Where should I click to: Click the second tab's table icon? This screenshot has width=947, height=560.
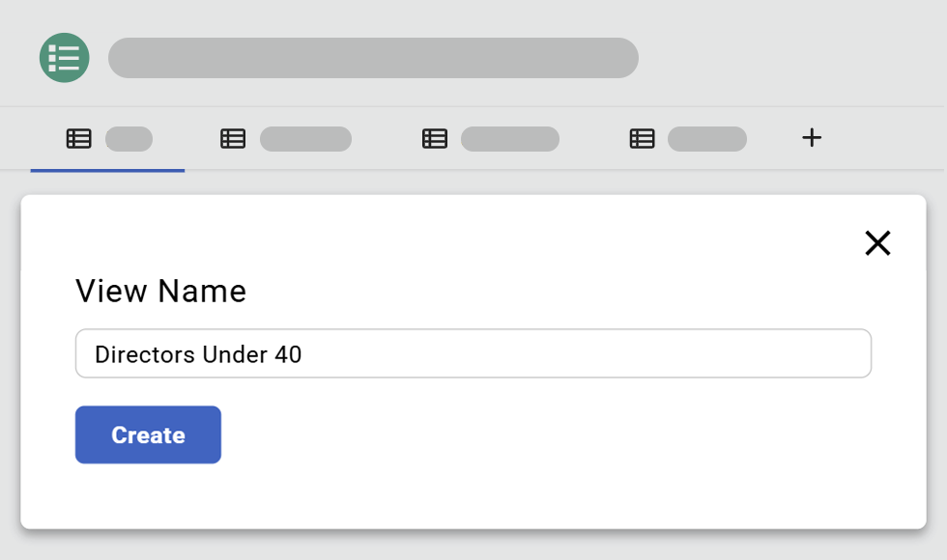233,139
